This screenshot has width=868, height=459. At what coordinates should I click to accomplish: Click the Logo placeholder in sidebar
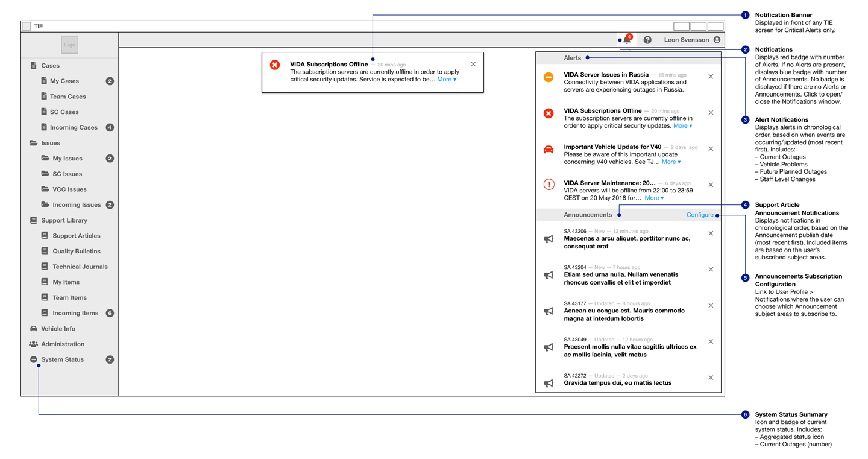pyautogui.click(x=70, y=45)
